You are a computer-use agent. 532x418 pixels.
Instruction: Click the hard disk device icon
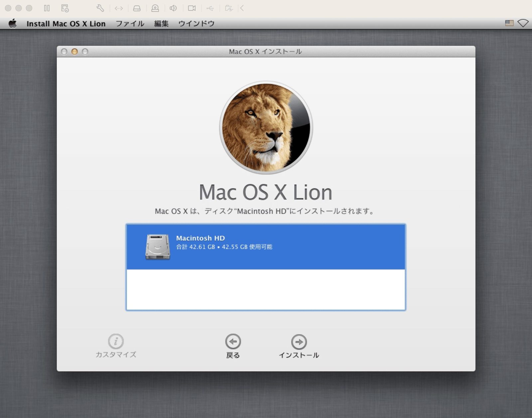137,8
